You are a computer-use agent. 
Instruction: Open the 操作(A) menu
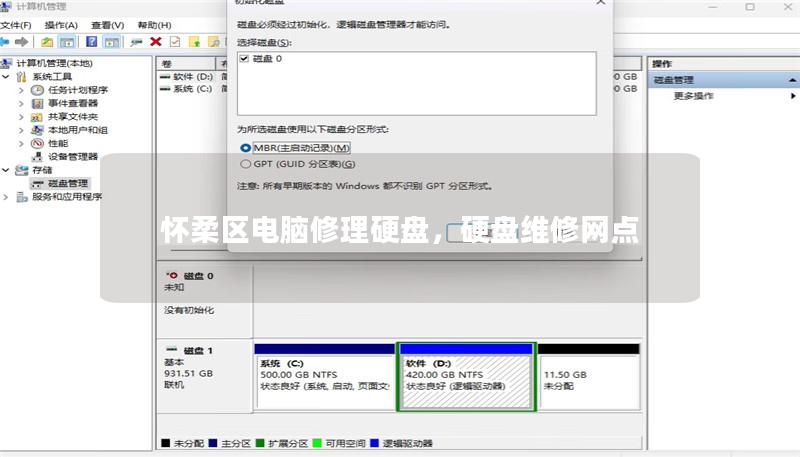(61, 25)
